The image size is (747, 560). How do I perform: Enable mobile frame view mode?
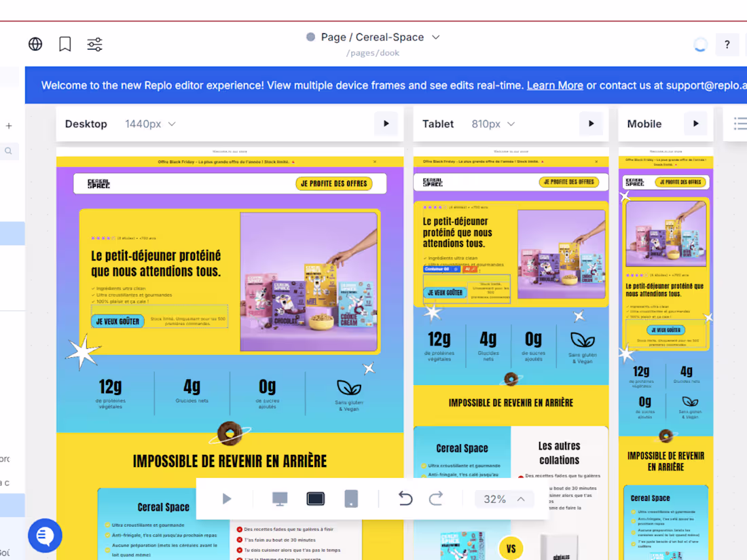pyautogui.click(x=351, y=499)
